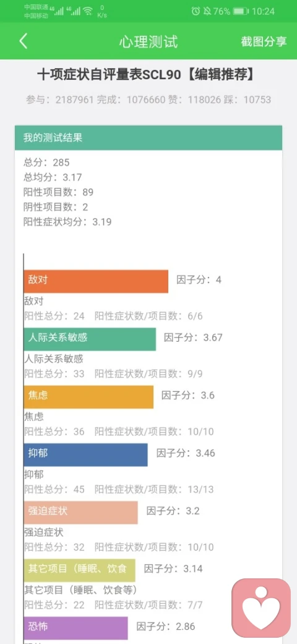Viewport: 297px width, 644px height.
Task: Select the green 人际关系敏感 bar
Action: [x=90, y=339]
